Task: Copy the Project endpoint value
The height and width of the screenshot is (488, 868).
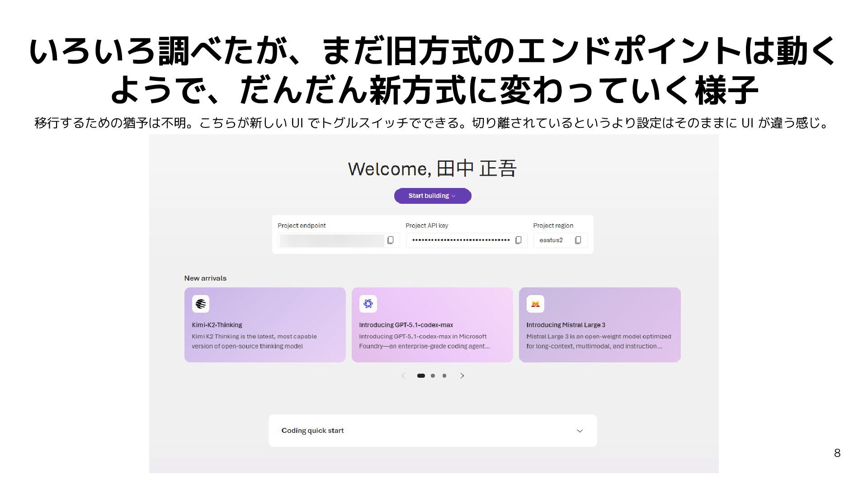Action: tap(391, 240)
